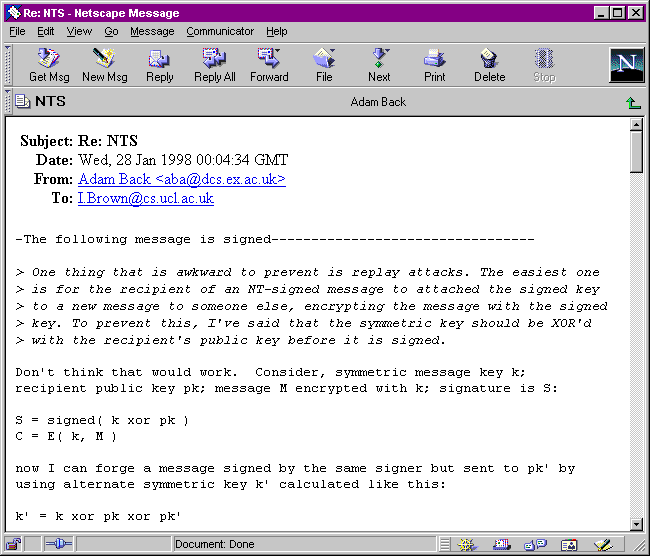Open the Communicator menu

[x=220, y=31]
